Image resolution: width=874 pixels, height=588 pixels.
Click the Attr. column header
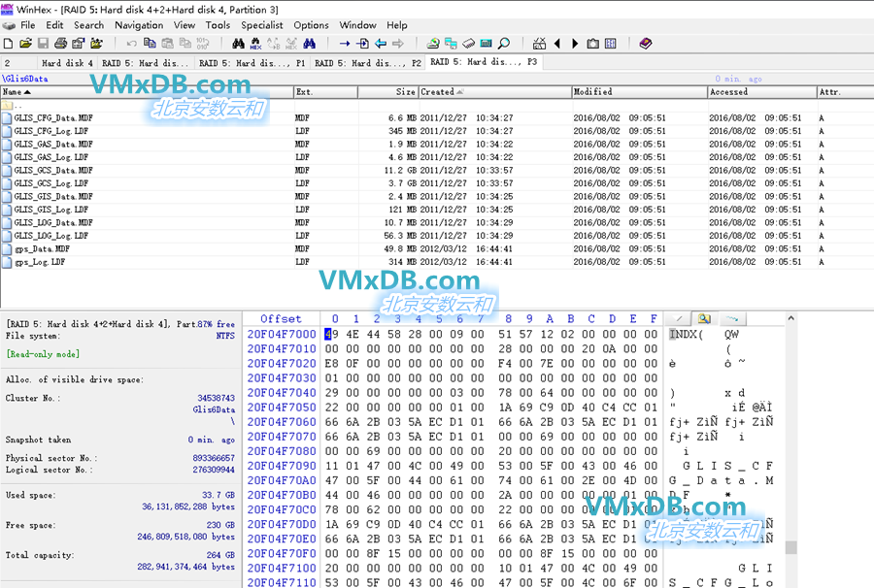tap(846, 92)
